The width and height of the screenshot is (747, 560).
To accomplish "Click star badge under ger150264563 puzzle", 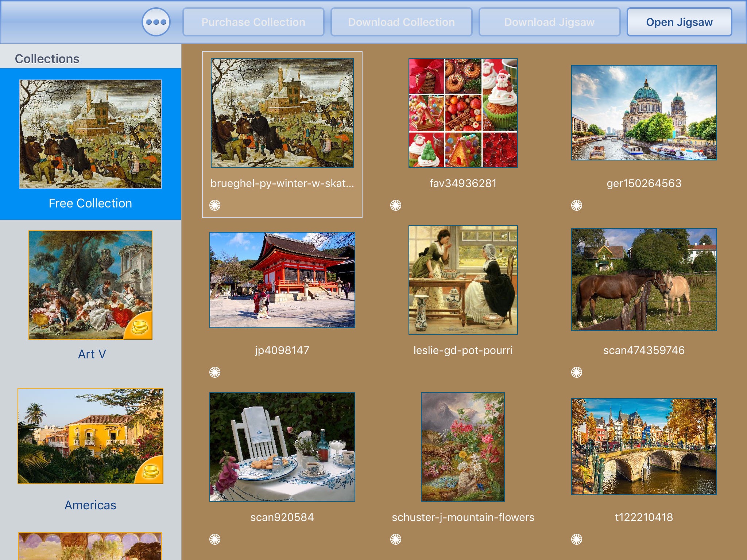I will (577, 205).
